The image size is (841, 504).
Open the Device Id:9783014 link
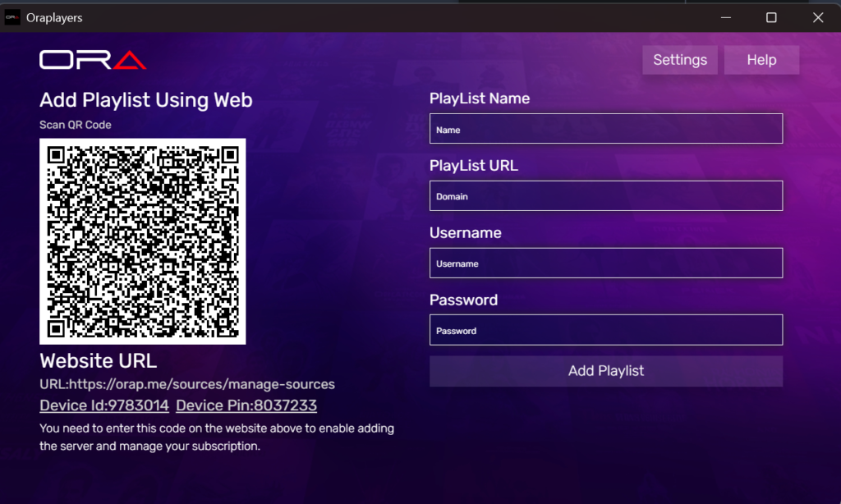coord(103,405)
